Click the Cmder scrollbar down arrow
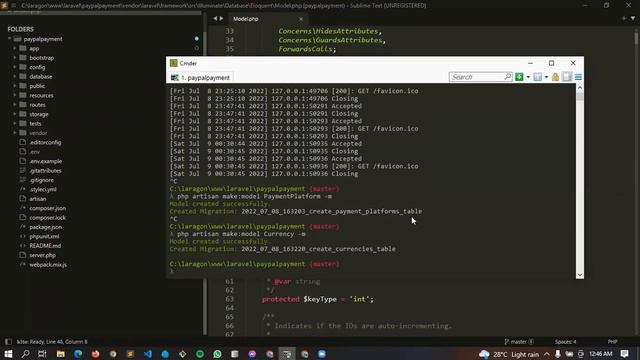Image resolution: width=640 pixels, height=360 pixels. 580,275
